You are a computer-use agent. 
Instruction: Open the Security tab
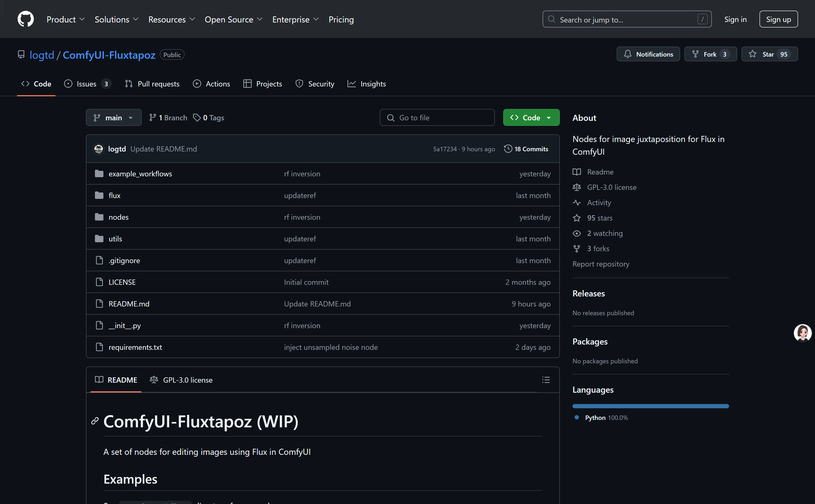315,84
